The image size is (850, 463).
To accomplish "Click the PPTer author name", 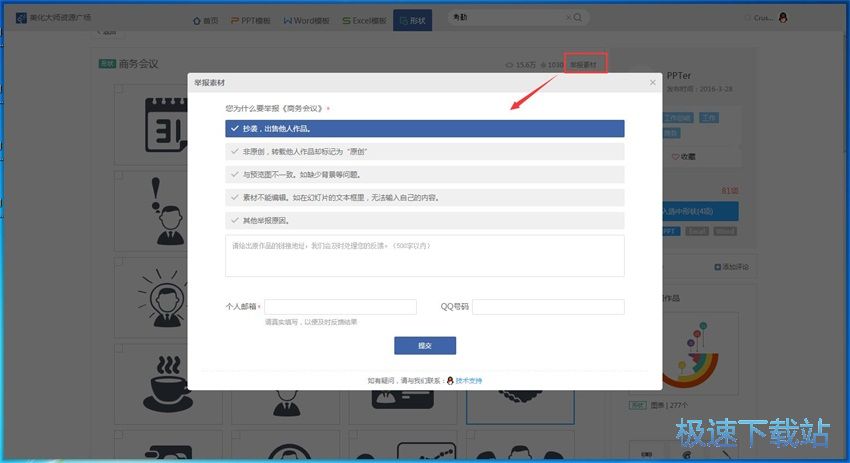I will click(x=679, y=75).
